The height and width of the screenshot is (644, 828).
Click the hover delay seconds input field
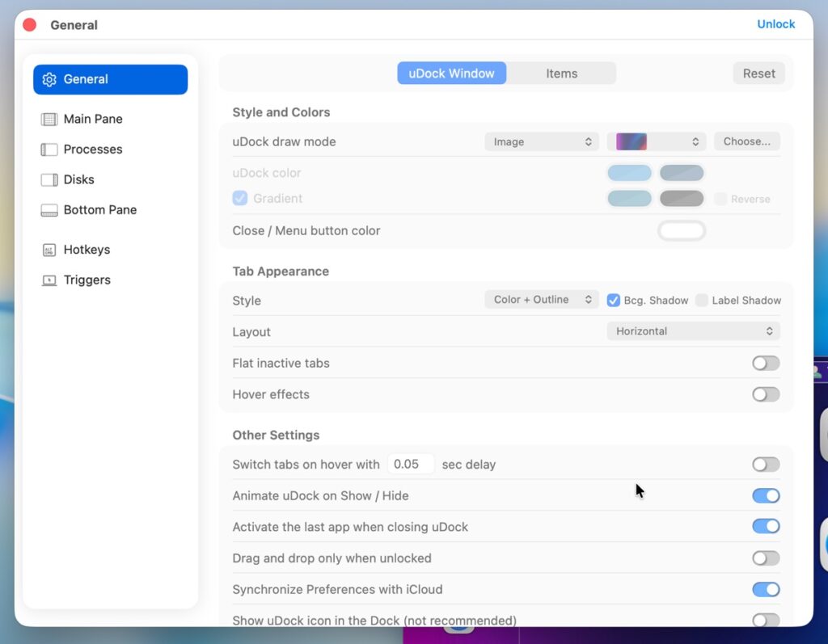411,465
